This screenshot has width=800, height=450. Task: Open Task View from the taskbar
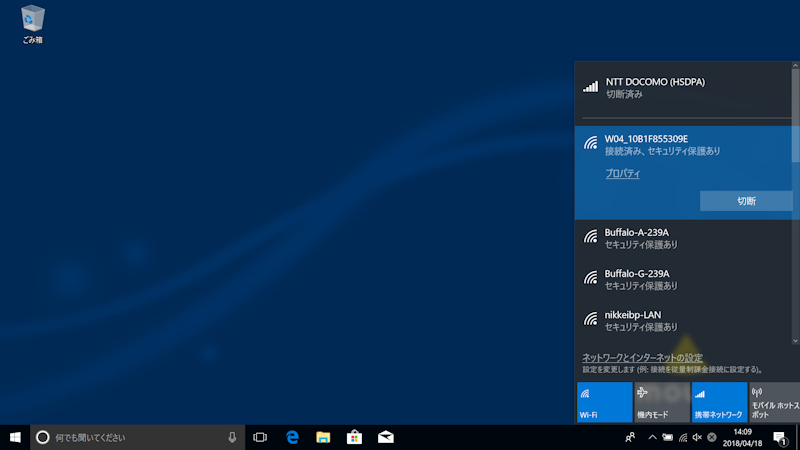pyautogui.click(x=260, y=437)
